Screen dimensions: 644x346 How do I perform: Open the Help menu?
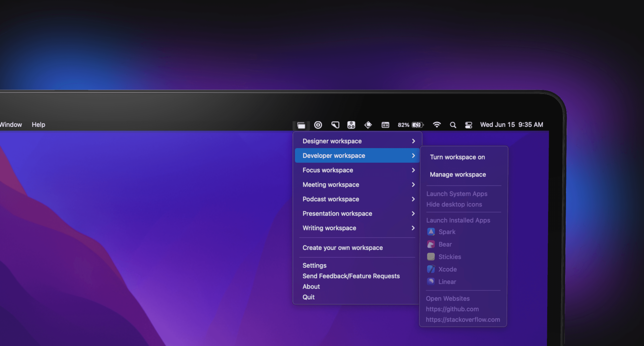click(x=38, y=125)
